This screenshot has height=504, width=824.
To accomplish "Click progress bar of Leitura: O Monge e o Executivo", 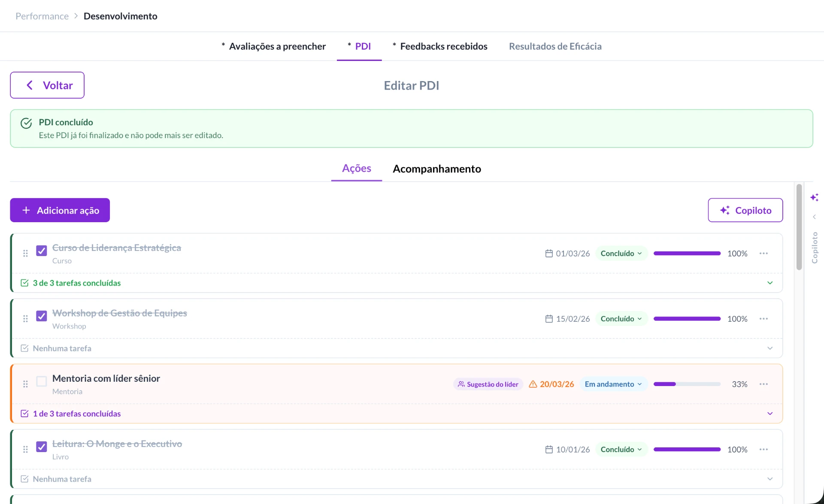I will 687,450.
